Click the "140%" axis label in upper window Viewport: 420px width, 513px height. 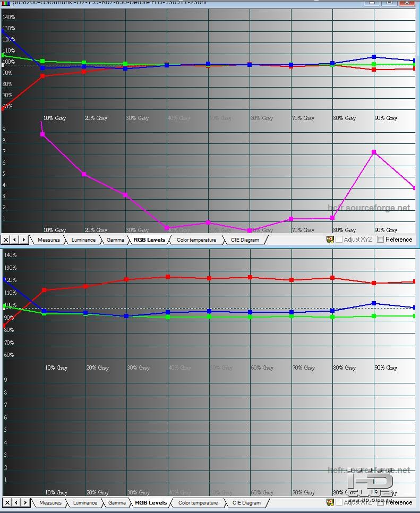(9, 17)
